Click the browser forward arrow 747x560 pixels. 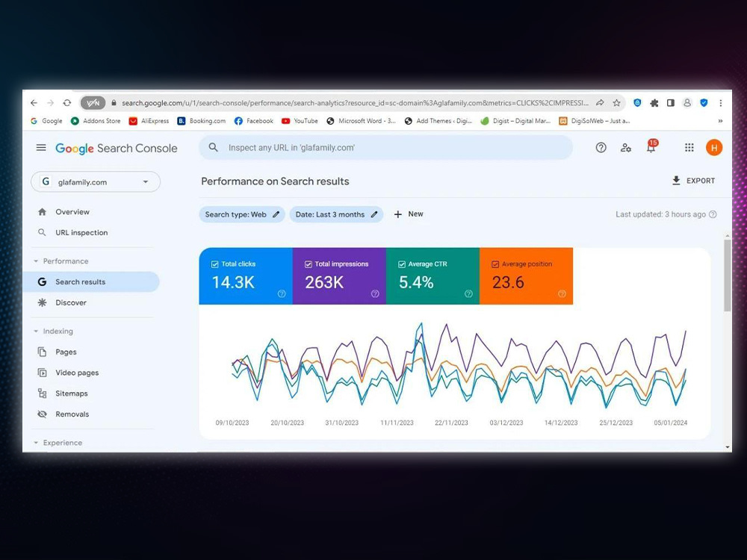point(51,103)
